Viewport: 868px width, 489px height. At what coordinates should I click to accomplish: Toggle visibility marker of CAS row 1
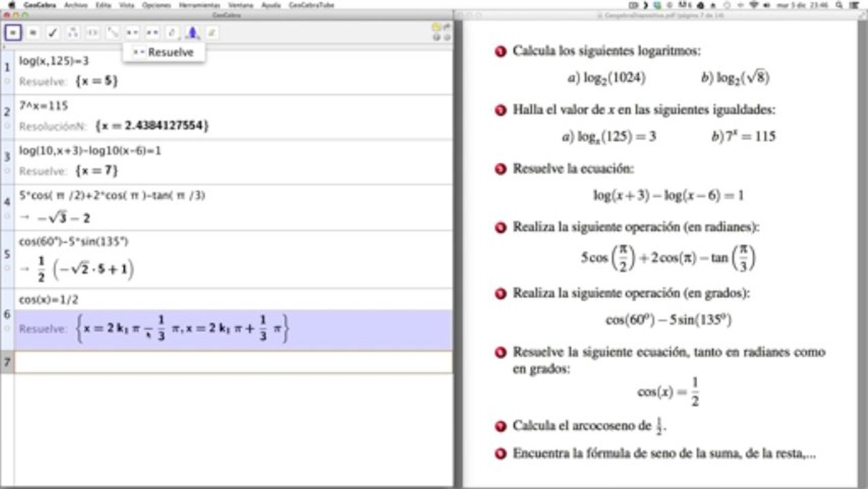[x=7, y=81]
